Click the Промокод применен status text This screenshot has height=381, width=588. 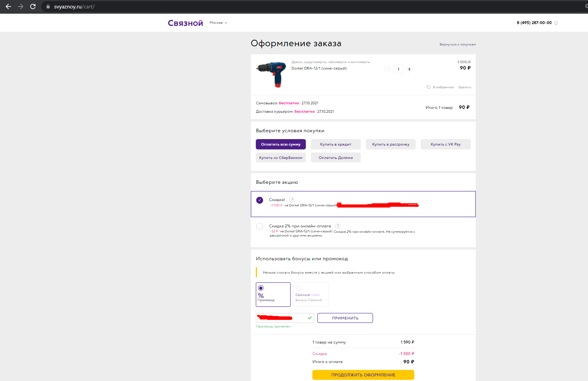(273, 326)
